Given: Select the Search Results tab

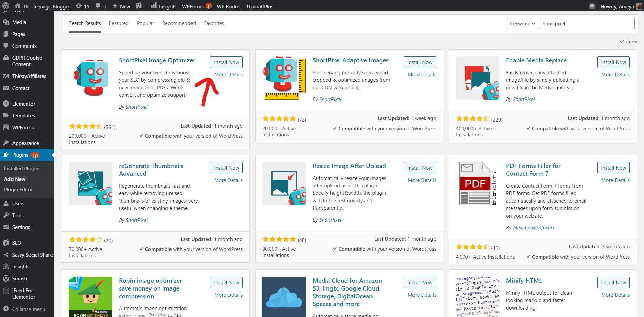Looking at the screenshot, I should pyautogui.click(x=85, y=23).
